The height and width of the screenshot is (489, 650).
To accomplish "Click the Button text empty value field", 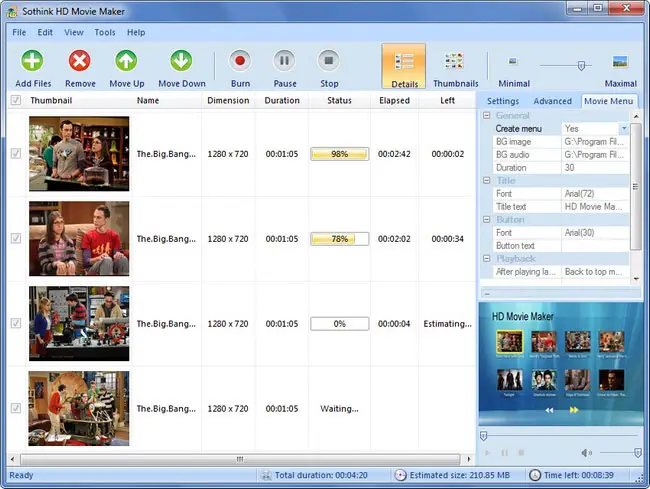I will 594,245.
